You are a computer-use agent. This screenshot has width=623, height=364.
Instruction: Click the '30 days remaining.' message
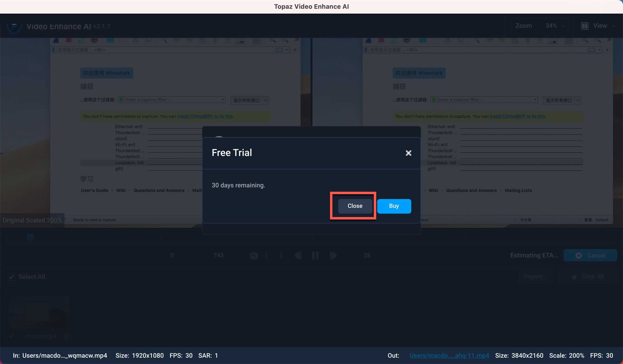tap(238, 185)
